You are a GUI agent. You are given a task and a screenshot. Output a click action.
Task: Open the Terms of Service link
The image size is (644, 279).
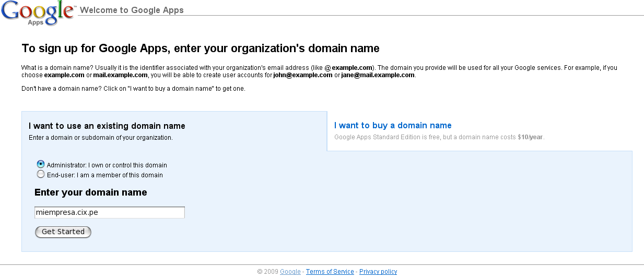(330, 272)
